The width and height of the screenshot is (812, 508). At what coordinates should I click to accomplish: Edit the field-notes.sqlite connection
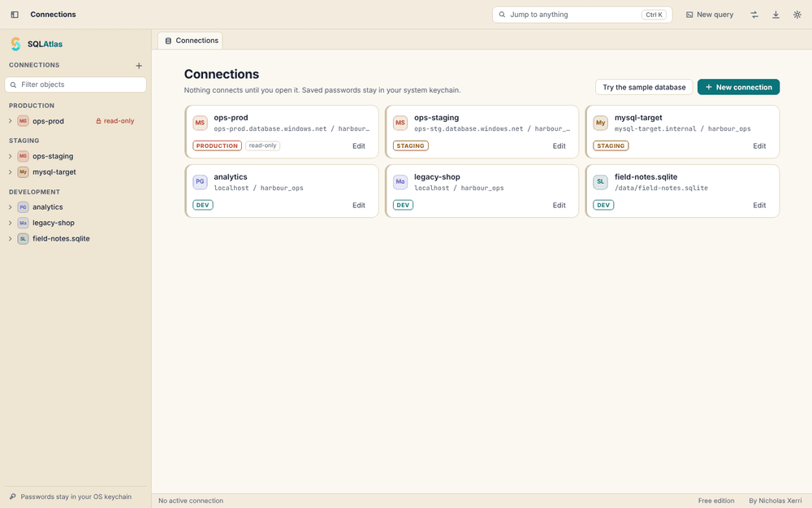pos(759,206)
